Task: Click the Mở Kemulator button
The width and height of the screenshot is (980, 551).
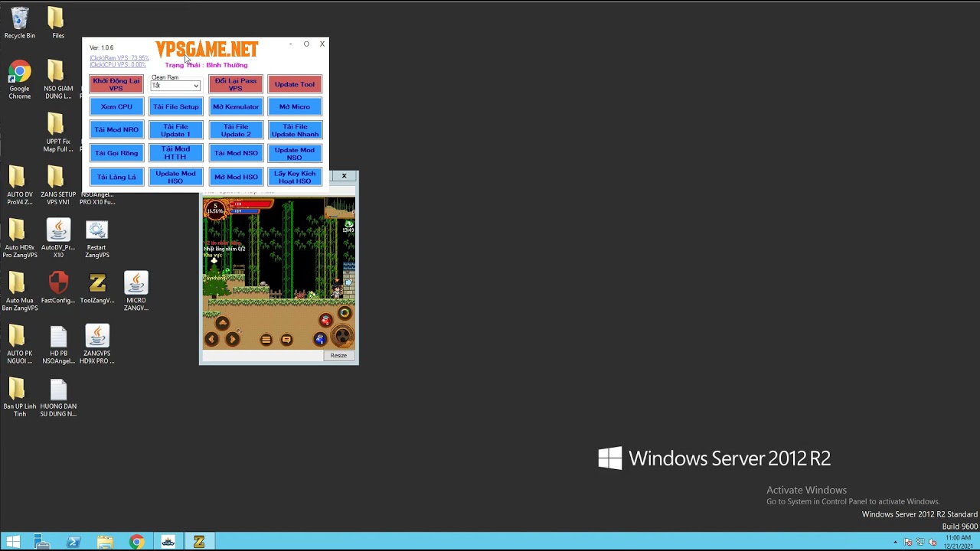Action: [236, 107]
